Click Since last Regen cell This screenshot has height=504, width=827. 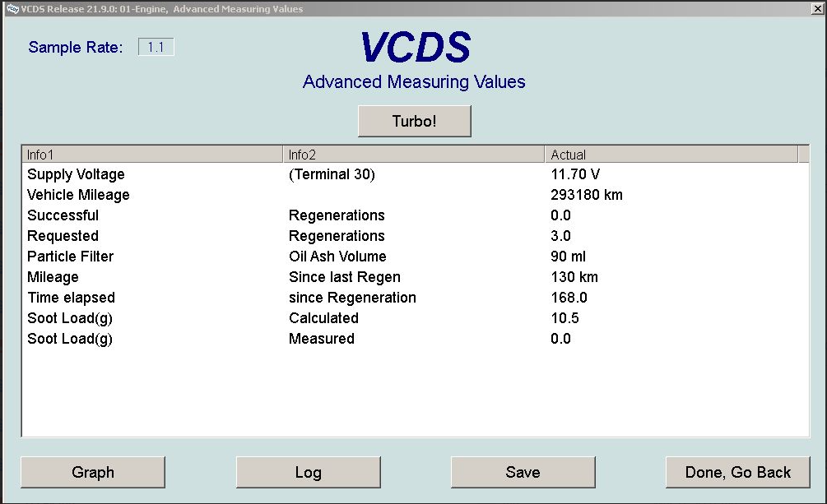click(345, 277)
